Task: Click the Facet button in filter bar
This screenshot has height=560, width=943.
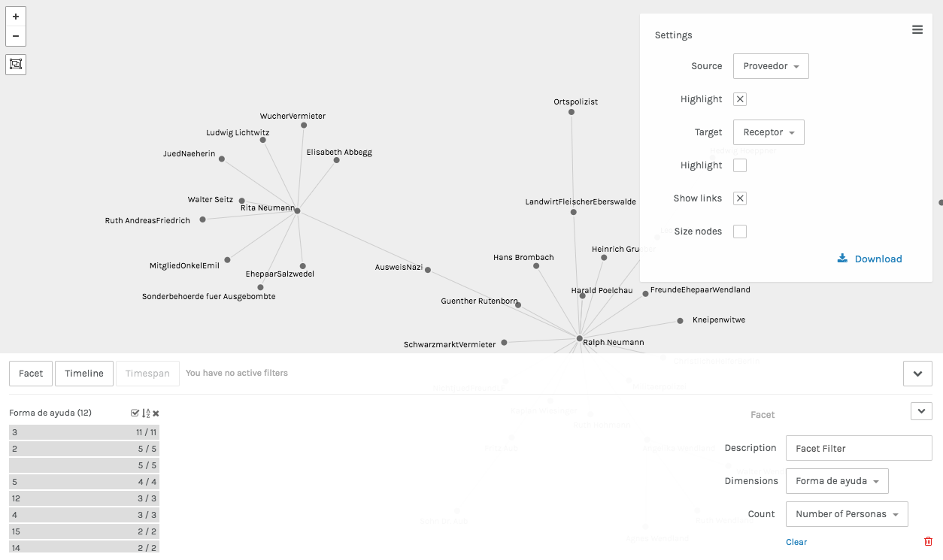Action: pos(31,374)
